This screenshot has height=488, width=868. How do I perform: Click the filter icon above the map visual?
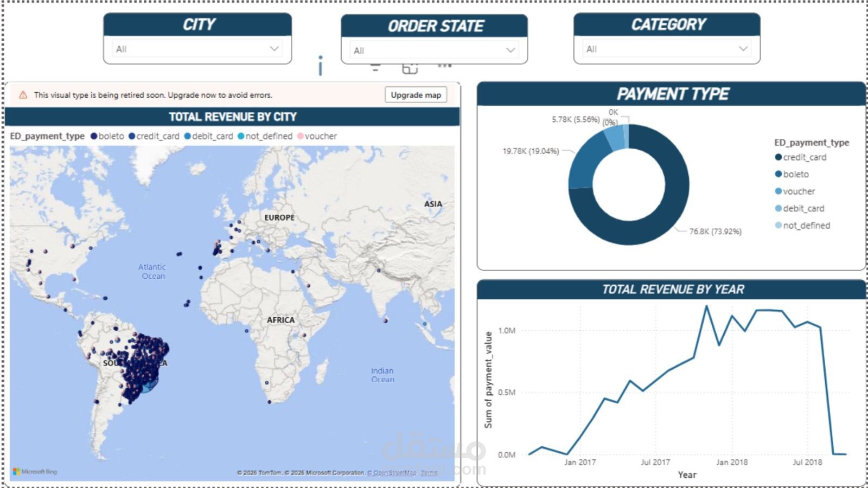374,67
